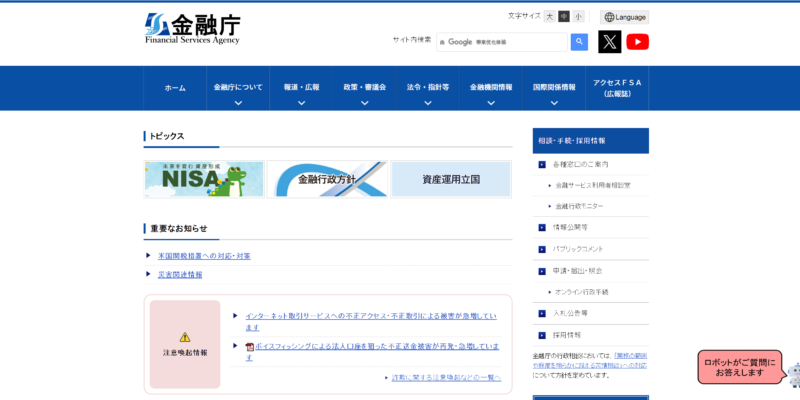Open 詐欺に関する注意喚起などの一覧へ link
Viewport: 800px width, 400px height.
446,378
